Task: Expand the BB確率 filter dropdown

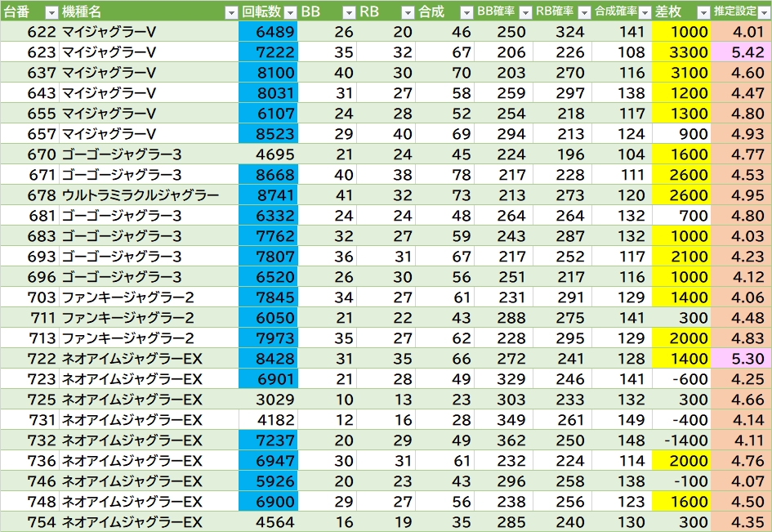Action: (x=525, y=12)
